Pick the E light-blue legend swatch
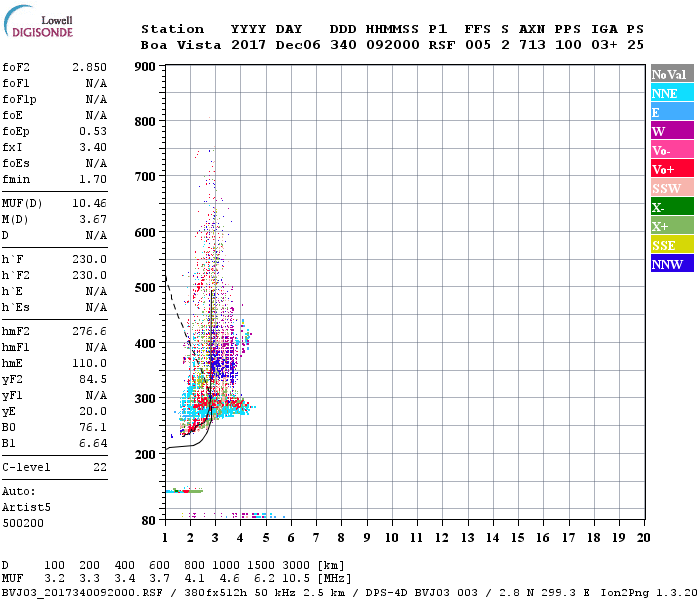This screenshot has height=600, width=700. point(672,112)
